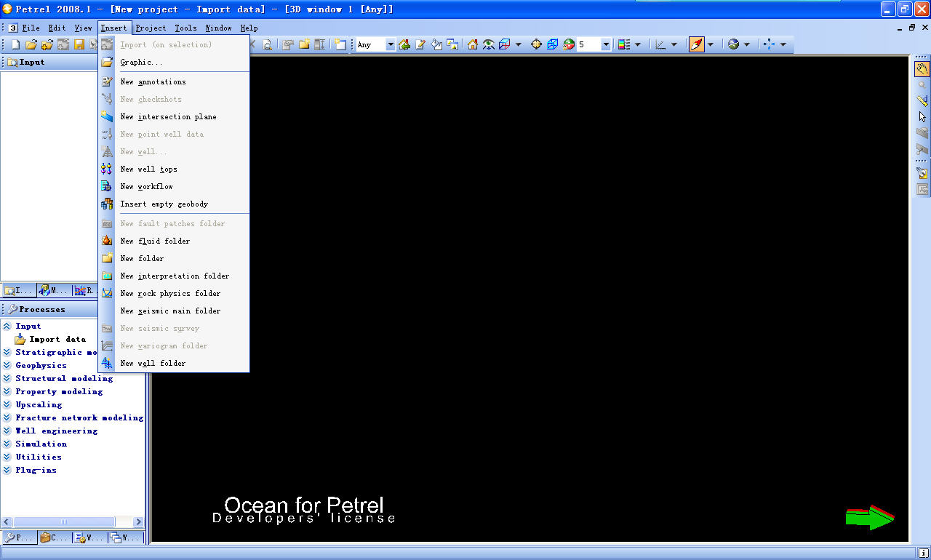Click the open-folder-with-plus toolbar icon
931x560 pixels.
[x=47, y=45]
